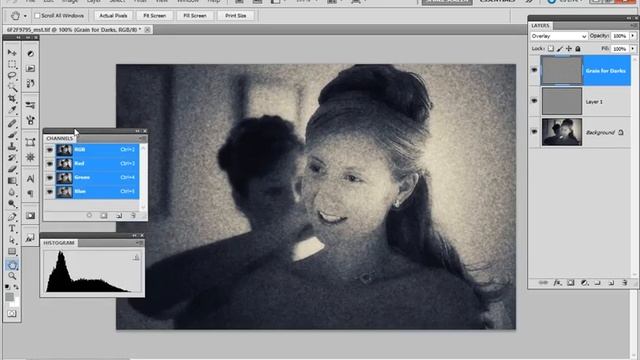The width and height of the screenshot is (640, 360).
Task: Create new fill or adjustment layer
Action: pos(584,282)
